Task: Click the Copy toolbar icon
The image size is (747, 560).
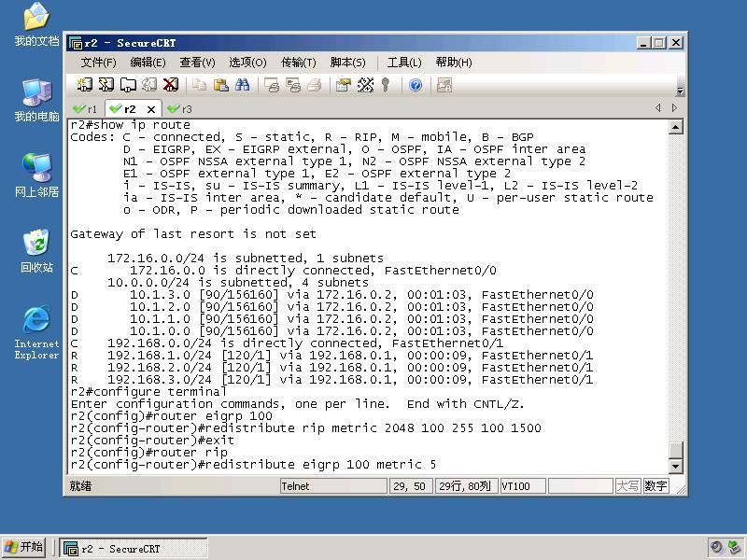Action: (x=199, y=85)
